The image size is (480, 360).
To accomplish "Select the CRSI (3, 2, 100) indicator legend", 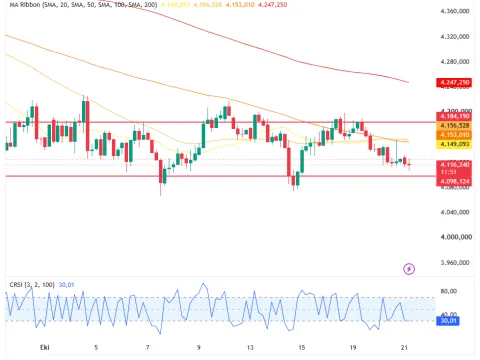I will pos(32,285).
